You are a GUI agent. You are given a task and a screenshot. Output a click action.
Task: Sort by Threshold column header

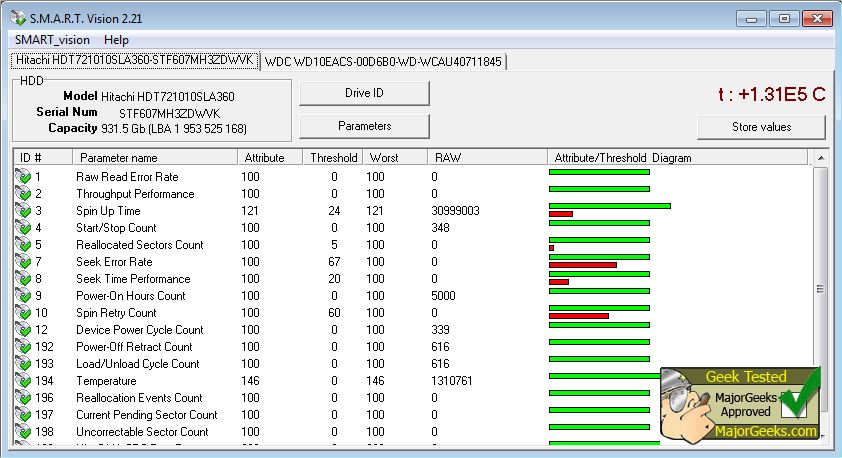tap(333, 157)
